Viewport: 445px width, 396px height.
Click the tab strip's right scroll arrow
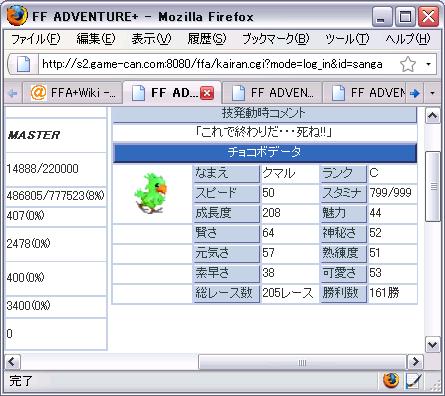pyautogui.click(x=414, y=93)
